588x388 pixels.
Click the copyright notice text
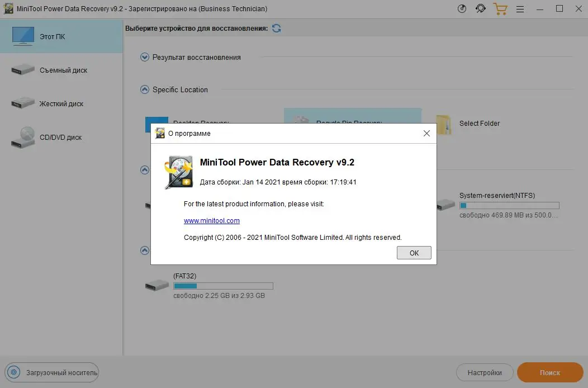pos(292,238)
